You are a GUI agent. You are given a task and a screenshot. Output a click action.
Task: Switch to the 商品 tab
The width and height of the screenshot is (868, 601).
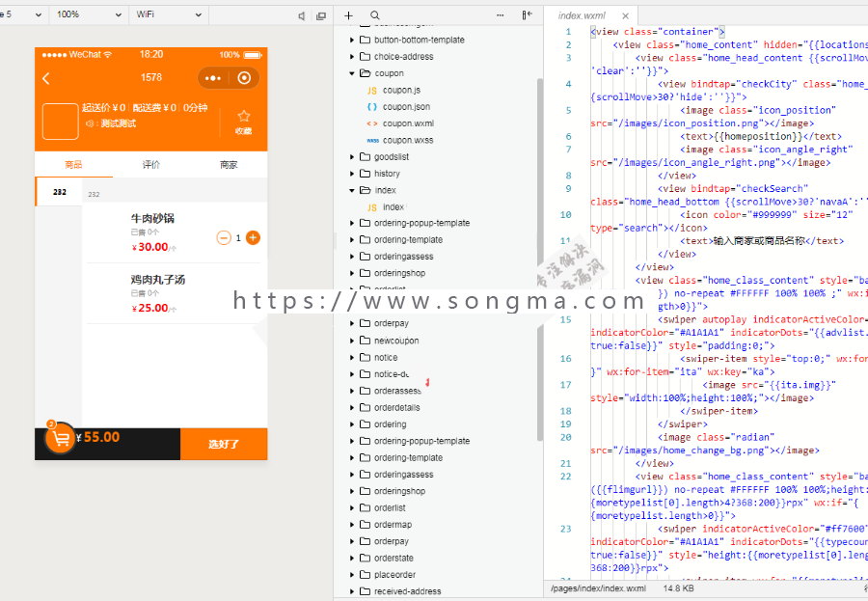tap(73, 165)
